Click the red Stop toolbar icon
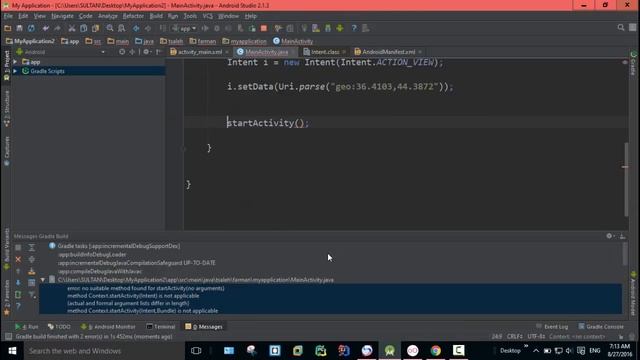Viewport: 640px width, 360px height. pyautogui.click(x=264, y=28)
